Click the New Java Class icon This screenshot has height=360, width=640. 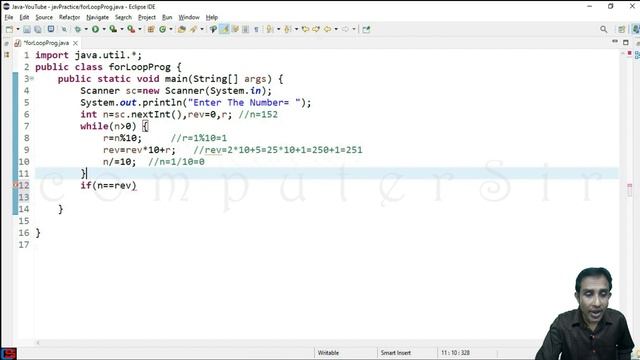(x=162, y=29)
